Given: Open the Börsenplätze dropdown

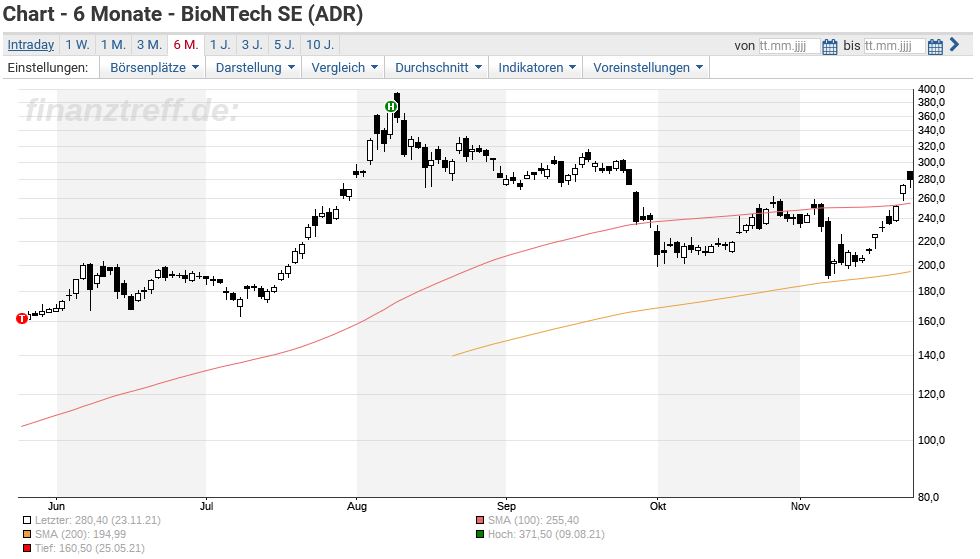Looking at the screenshot, I should coord(154,68).
